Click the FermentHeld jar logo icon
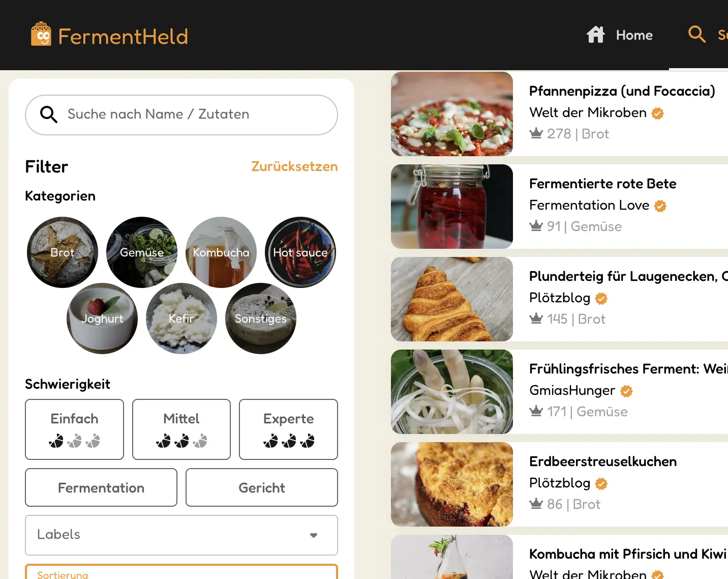 [x=41, y=34]
